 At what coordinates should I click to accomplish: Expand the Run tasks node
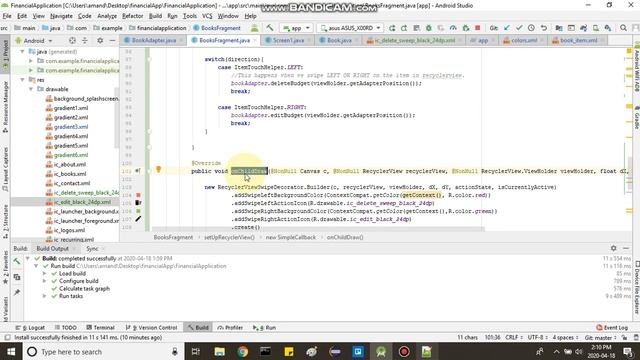click(44, 296)
